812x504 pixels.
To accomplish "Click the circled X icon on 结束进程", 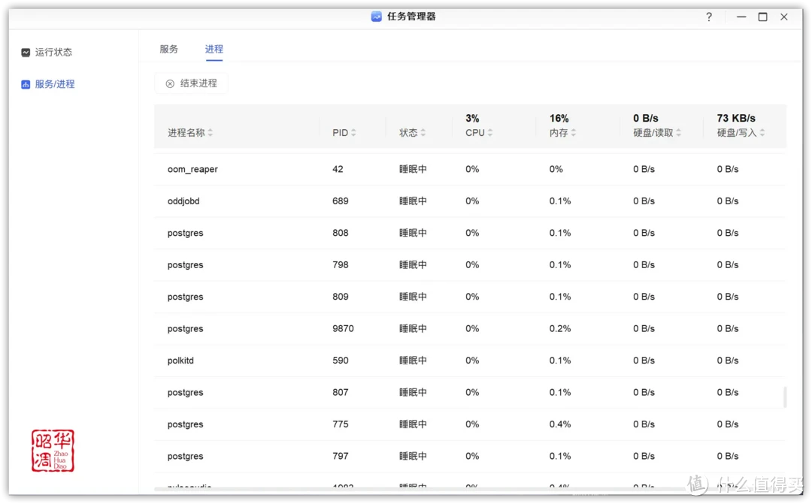I will (x=169, y=83).
